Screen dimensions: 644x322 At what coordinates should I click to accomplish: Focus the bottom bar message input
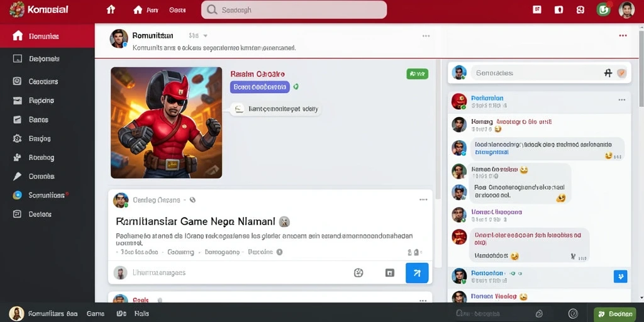pyautogui.click(x=499, y=314)
